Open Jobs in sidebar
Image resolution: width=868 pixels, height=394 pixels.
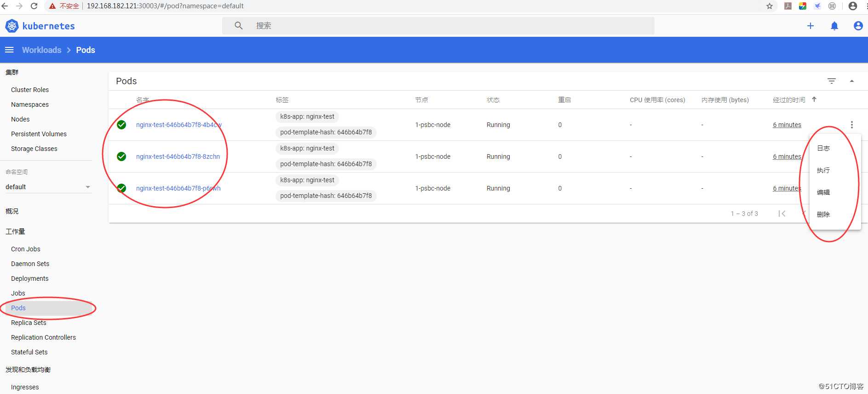(18, 293)
